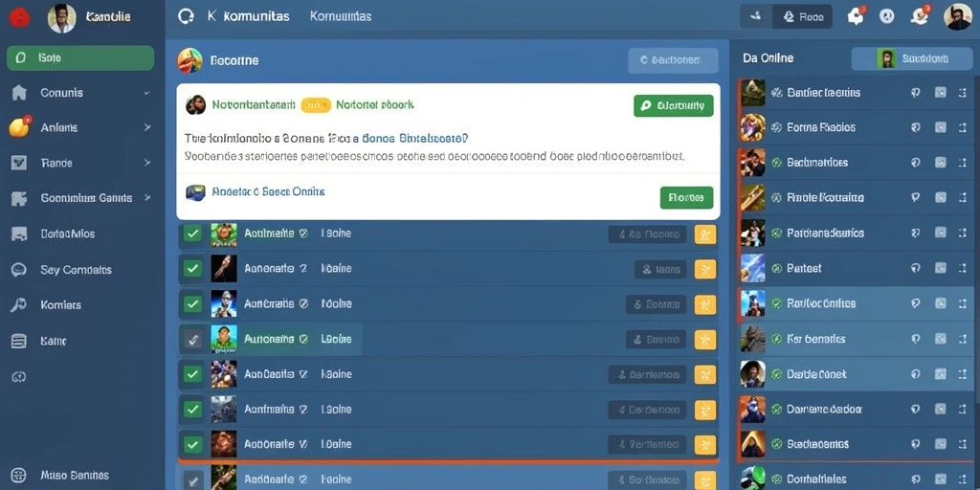Expand the Conunis chevron in the sidebar

pos(146,93)
